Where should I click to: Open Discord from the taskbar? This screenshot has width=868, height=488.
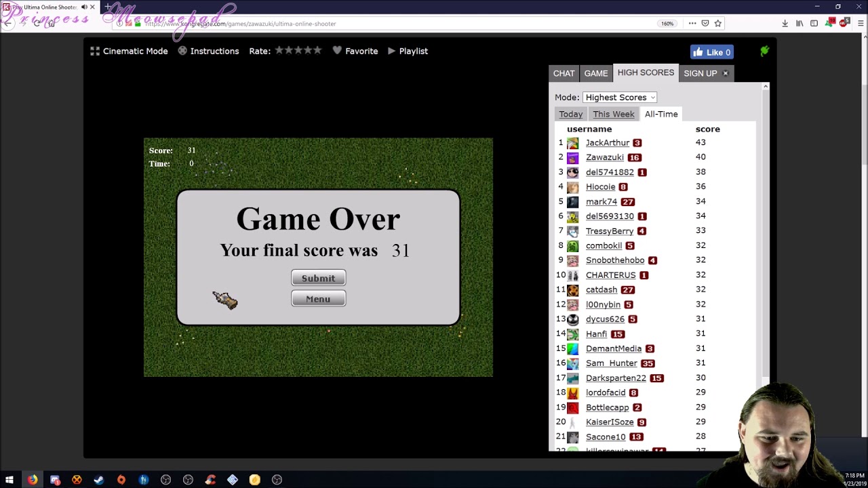[x=55, y=479]
